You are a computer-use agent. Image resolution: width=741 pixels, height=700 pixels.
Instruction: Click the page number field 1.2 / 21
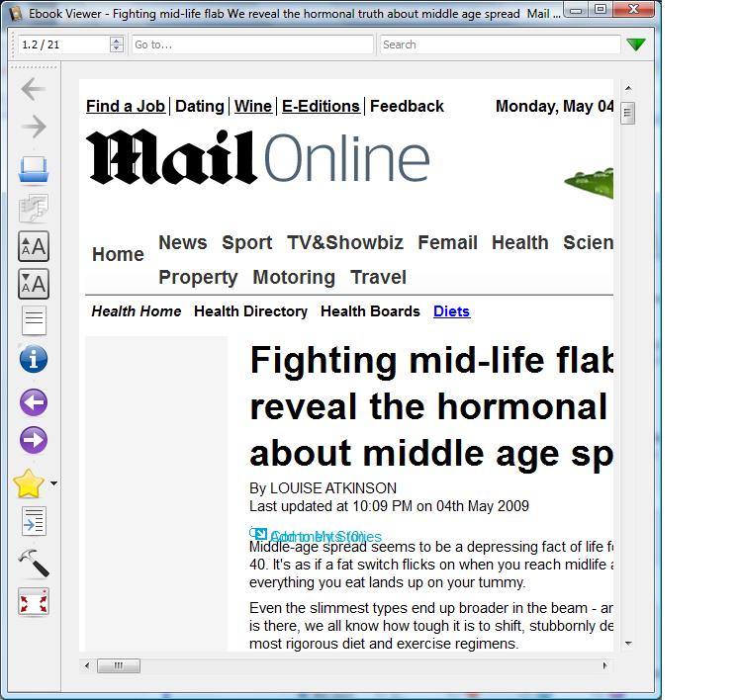[x=64, y=44]
